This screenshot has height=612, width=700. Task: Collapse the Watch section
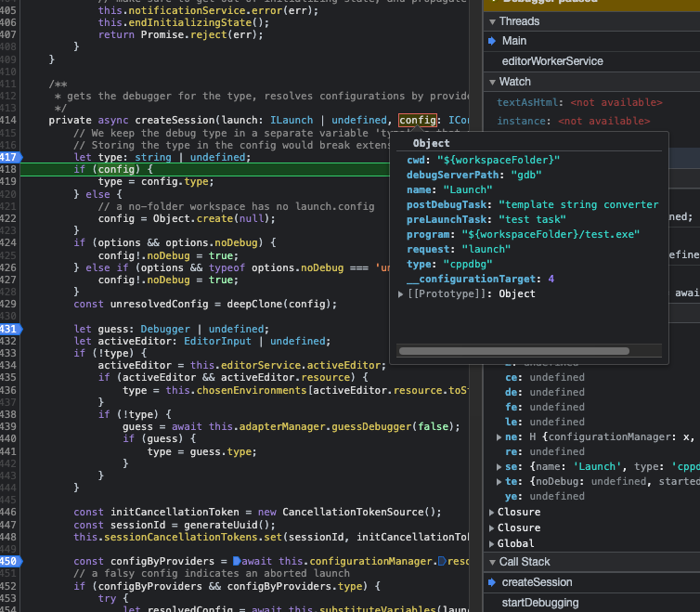pos(492,82)
